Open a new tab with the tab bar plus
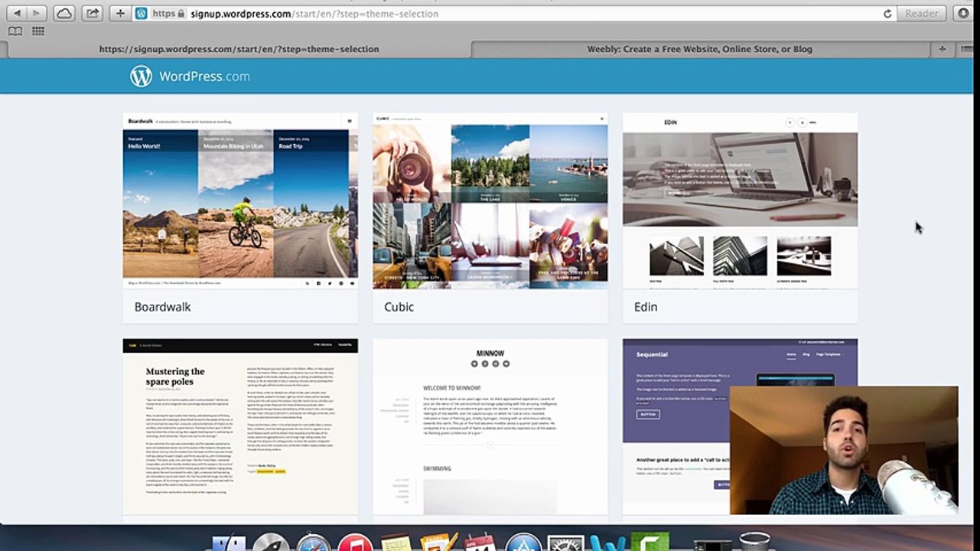The image size is (980, 551). coord(943,49)
